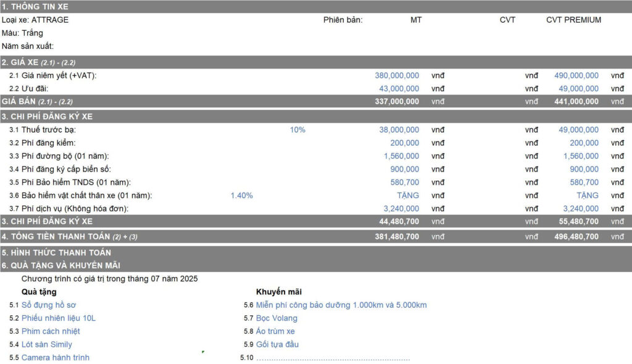Select the MT total payment 381,480,700
The image size is (632, 364).
tap(397, 236)
